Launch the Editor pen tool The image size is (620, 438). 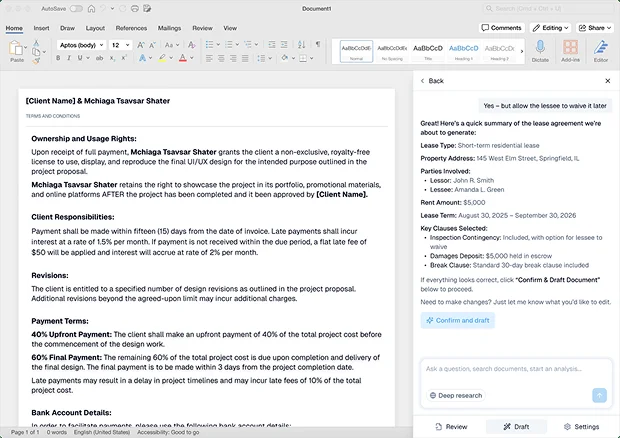601,50
